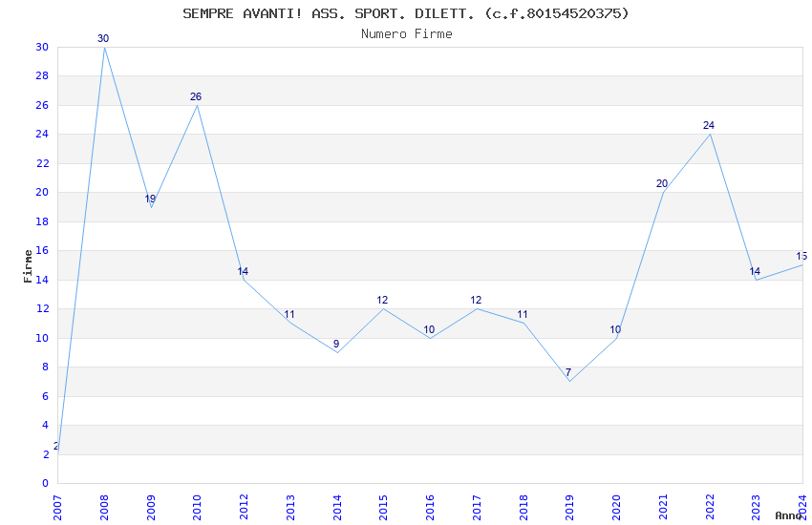Click the y-axis tick label '16'
812x525 pixels.
[x=42, y=250]
